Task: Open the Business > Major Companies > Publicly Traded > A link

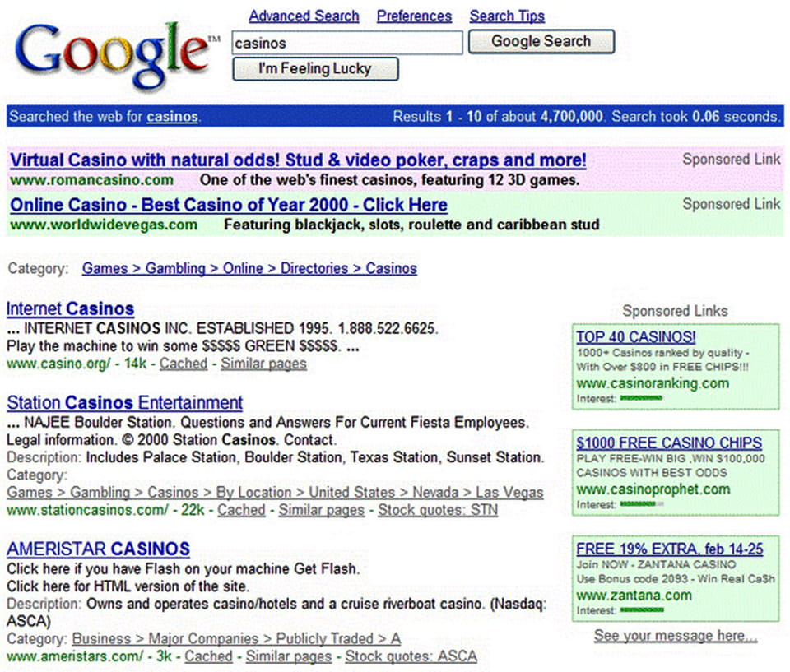Action: (x=236, y=638)
